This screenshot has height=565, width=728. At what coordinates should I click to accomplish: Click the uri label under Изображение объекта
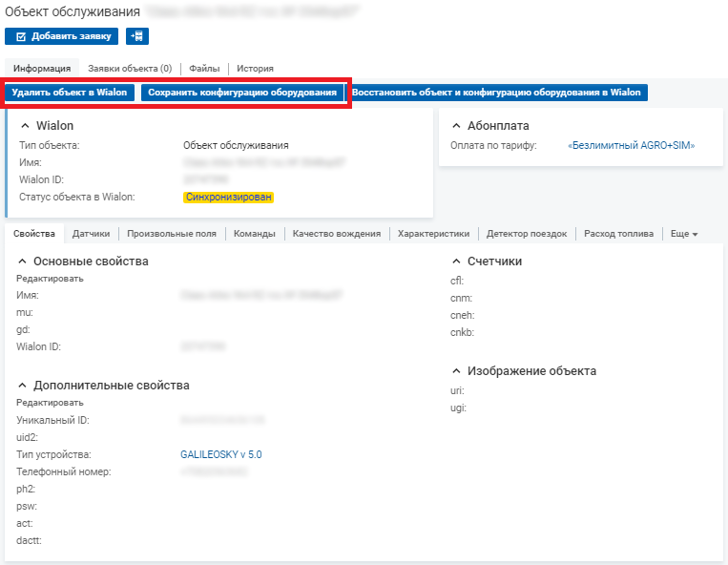tap(457, 391)
